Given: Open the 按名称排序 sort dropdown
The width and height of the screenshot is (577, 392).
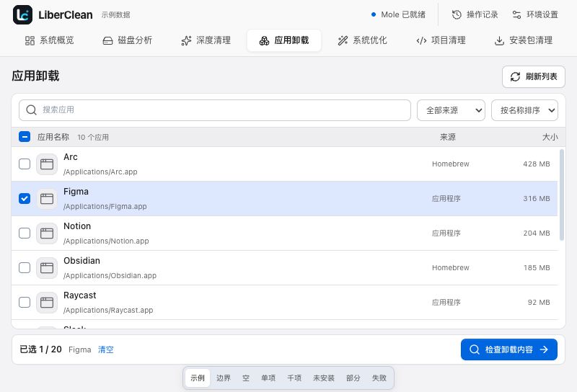Looking at the screenshot, I should tap(524, 110).
